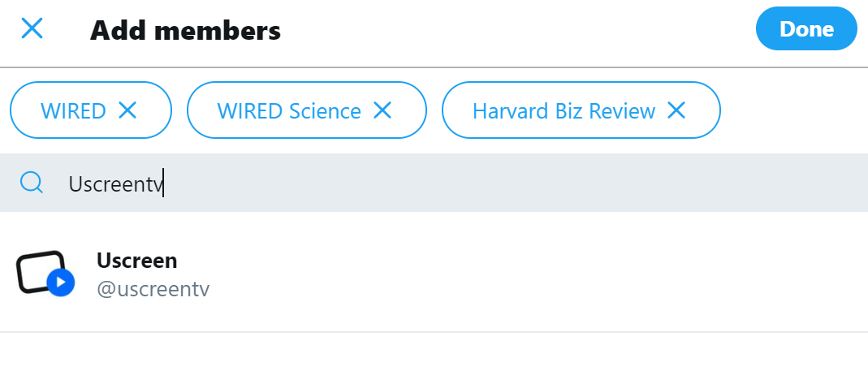The height and width of the screenshot is (371, 868).
Task: Remove WIRED from selected members
Action: [x=127, y=110]
